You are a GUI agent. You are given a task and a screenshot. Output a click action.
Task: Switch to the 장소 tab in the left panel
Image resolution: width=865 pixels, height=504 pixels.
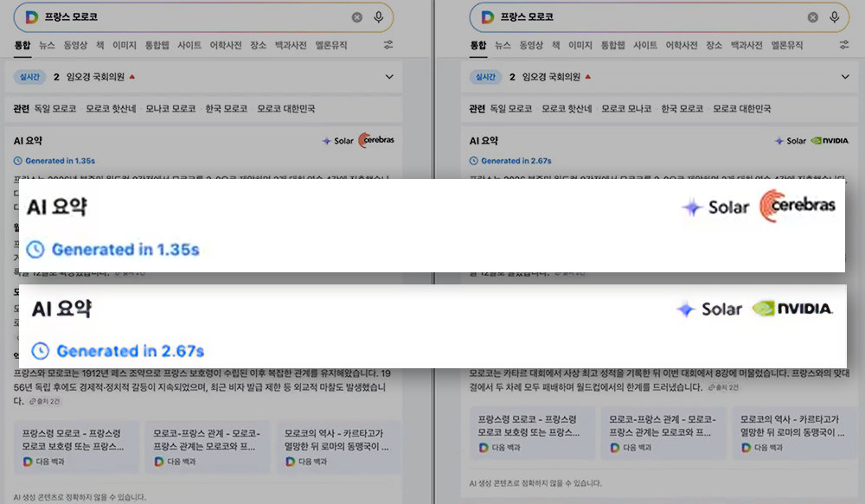coord(258,45)
